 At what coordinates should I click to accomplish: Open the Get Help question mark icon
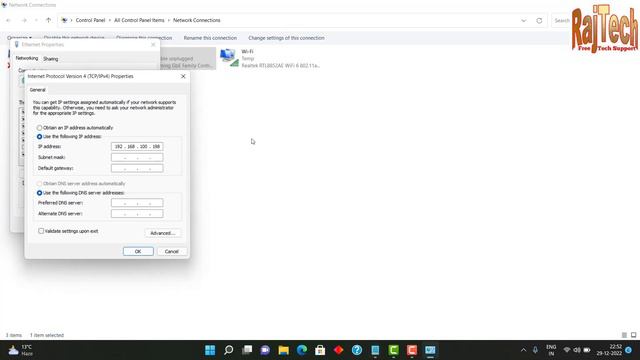click(357, 350)
